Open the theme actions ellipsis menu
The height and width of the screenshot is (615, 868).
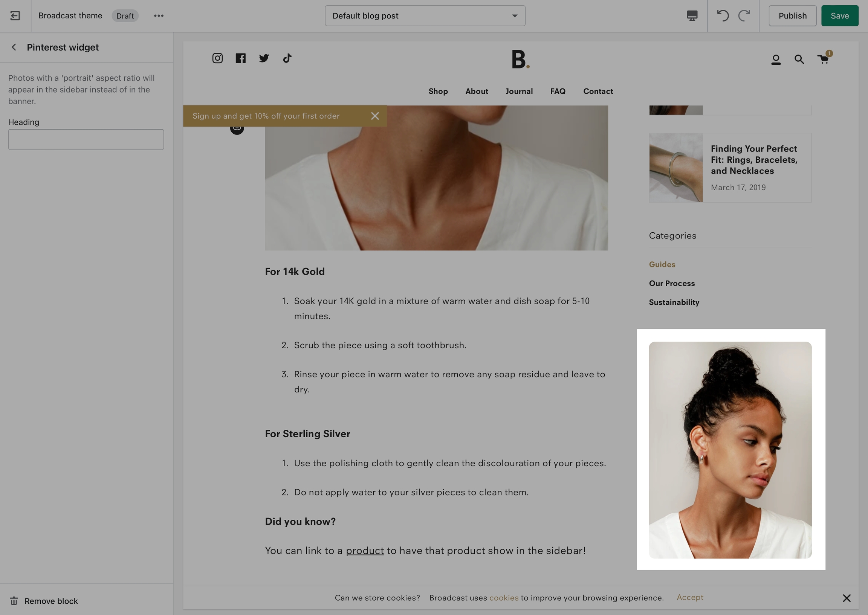pos(159,15)
